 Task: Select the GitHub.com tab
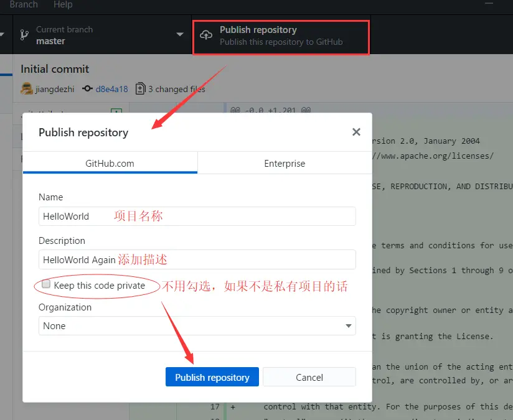coord(110,163)
